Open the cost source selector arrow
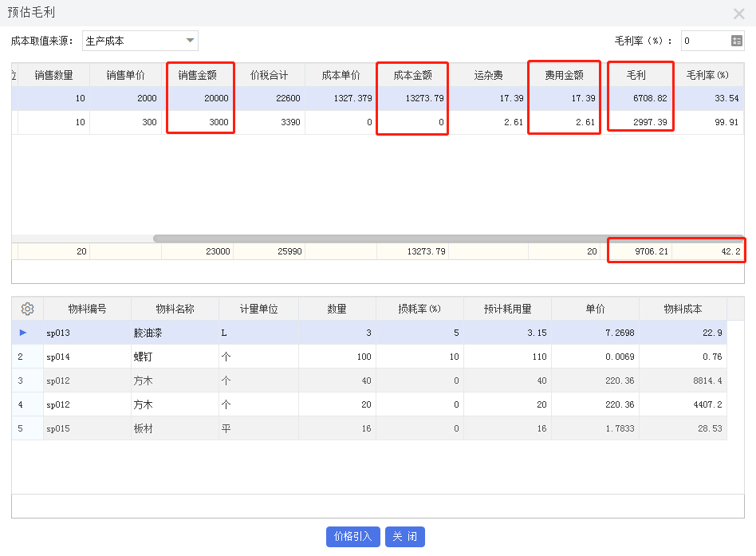Viewport: 756px width, 556px height. click(190, 40)
